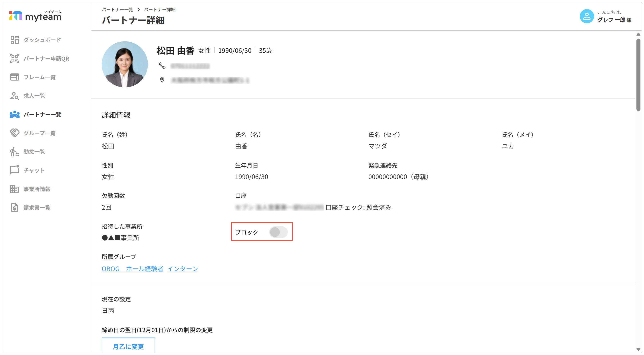644x355 pixels.
Task: Select the パートナー申請QR icon
Action: [x=14, y=58]
